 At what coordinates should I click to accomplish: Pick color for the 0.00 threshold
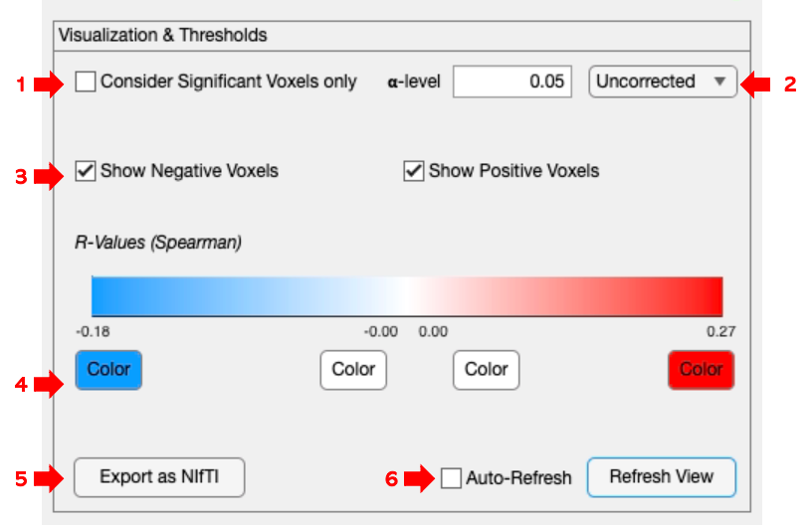pyautogui.click(x=486, y=370)
